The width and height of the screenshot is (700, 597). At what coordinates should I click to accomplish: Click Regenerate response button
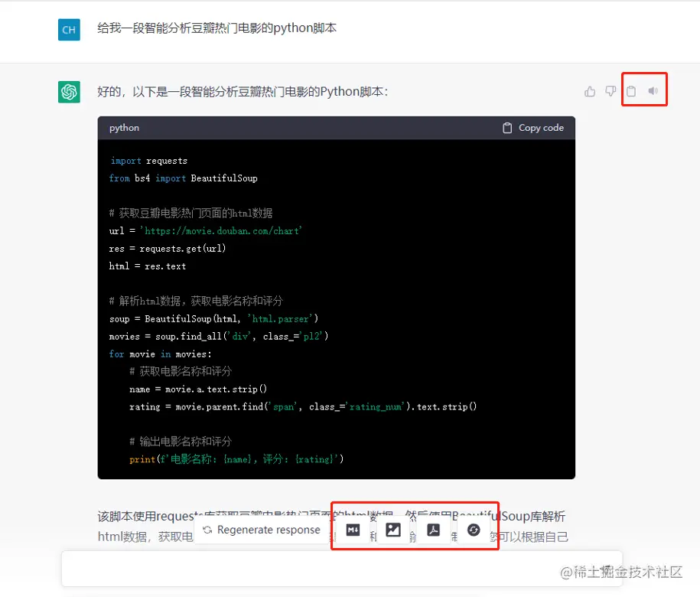tap(262, 530)
